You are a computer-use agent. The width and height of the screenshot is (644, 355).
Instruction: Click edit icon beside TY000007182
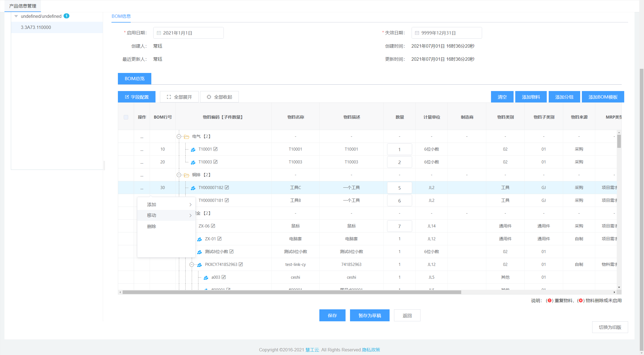tap(227, 187)
